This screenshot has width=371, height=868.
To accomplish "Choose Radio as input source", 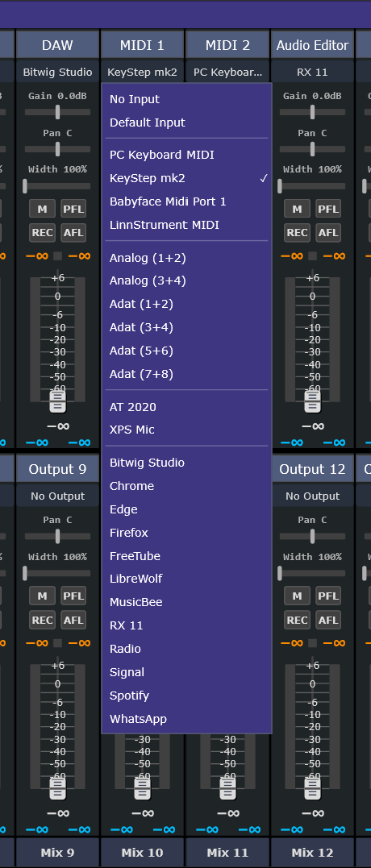I will (186, 649).
